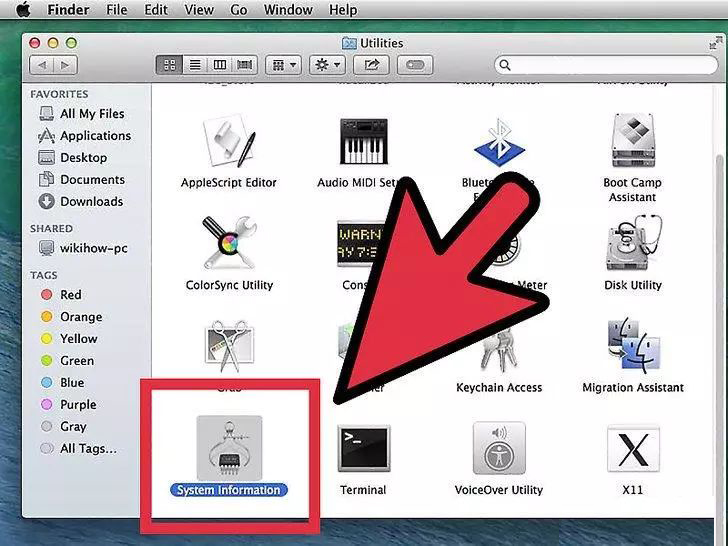Image resolution: width=728 pixels, height=546 pixels.
Task: Choose the Gray tag
Action: tap(64, 426)
